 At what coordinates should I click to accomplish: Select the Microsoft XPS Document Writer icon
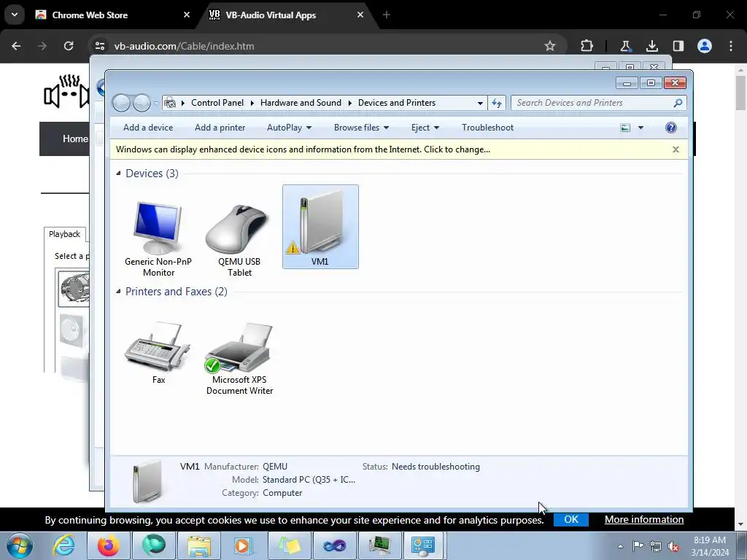coord(239,358)
